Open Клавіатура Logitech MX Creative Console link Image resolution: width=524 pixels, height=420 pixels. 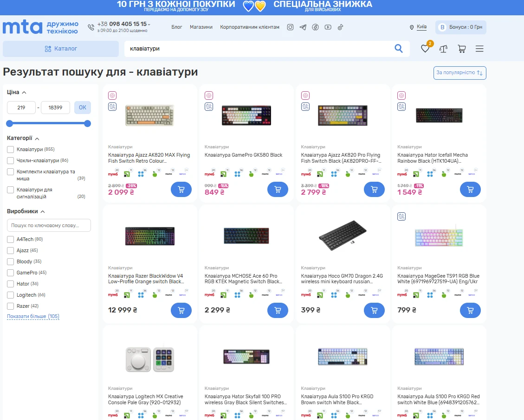(146, 399)
